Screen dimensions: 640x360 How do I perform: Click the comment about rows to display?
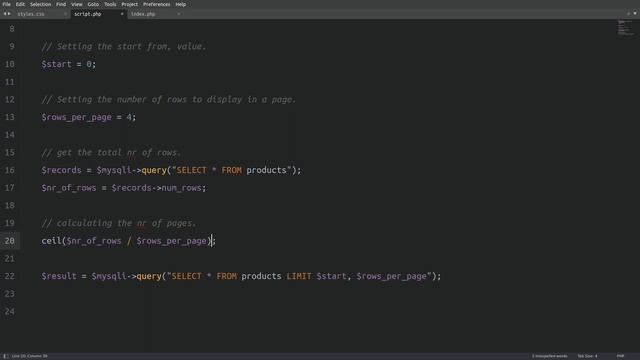pos(169,100)
